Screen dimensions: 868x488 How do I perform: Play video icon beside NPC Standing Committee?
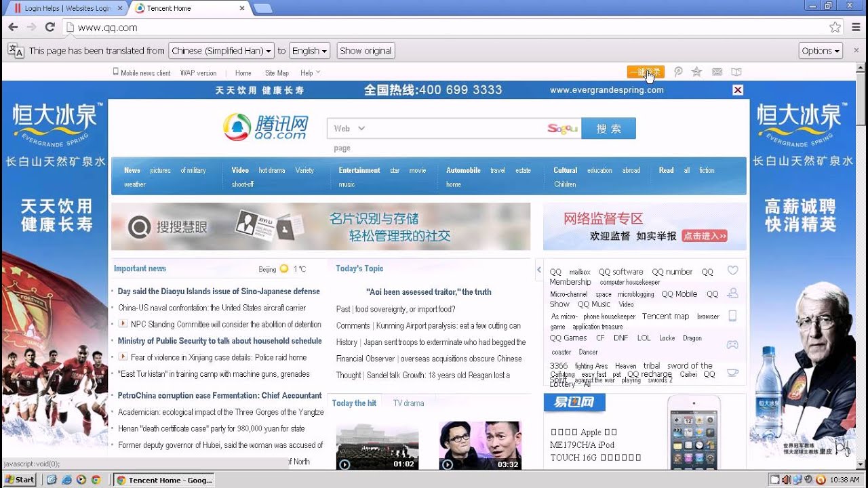click(123, 324)
